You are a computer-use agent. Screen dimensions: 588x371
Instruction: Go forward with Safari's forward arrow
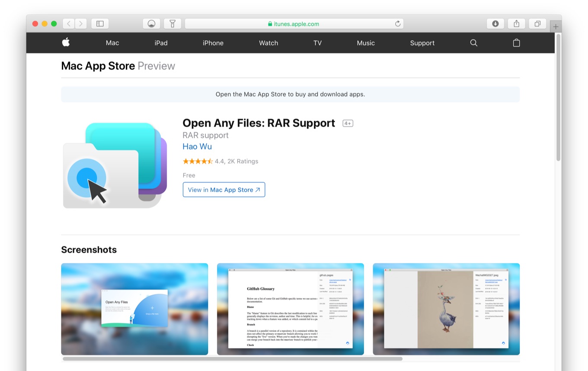(81, 24)
